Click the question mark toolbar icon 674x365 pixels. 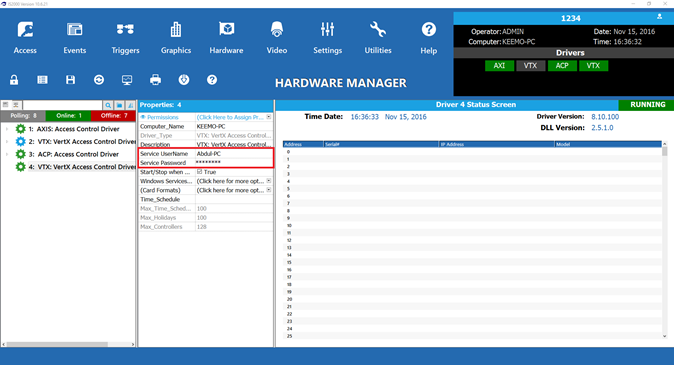click(212, 80)
